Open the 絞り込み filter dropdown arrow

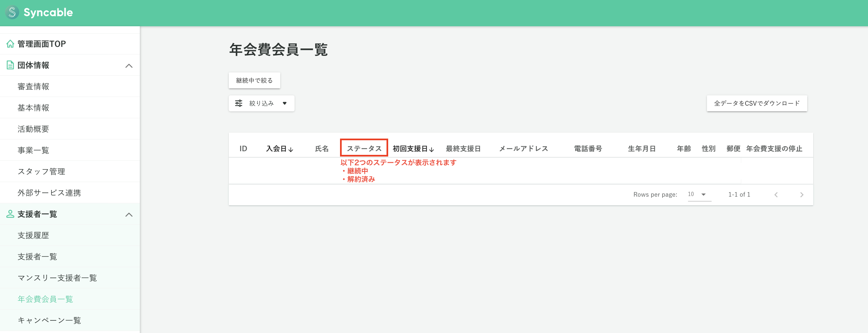pyautogui.click(x=285, y=103)
